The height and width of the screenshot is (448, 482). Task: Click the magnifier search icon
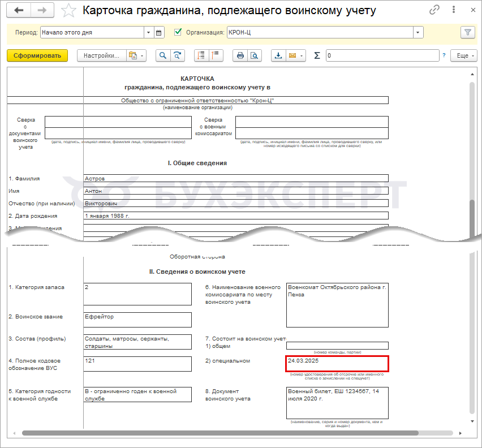(x=163, y=55)
